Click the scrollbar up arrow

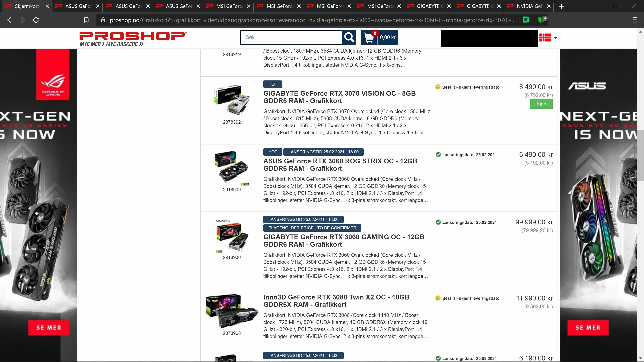click(640, 32)
